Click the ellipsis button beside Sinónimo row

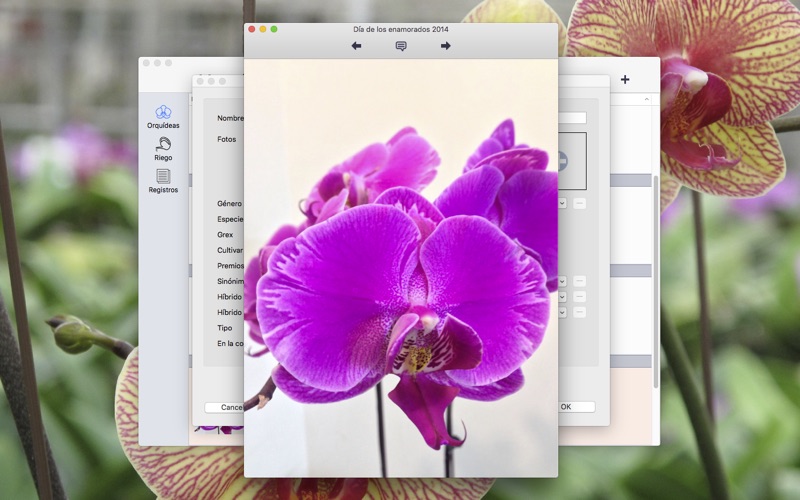click(x=580, y=282)
